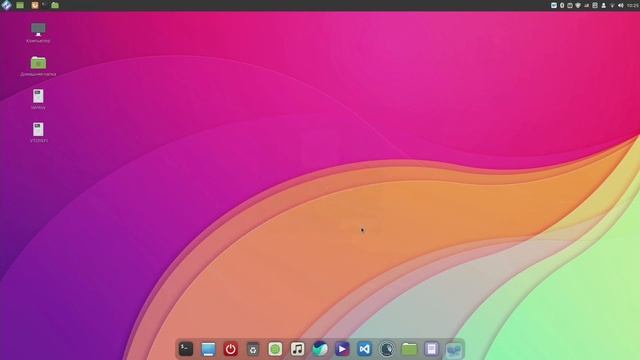Screen dimensions: 640x360
Task: Open the leftmost white tray icon
Action: (554, 5)
